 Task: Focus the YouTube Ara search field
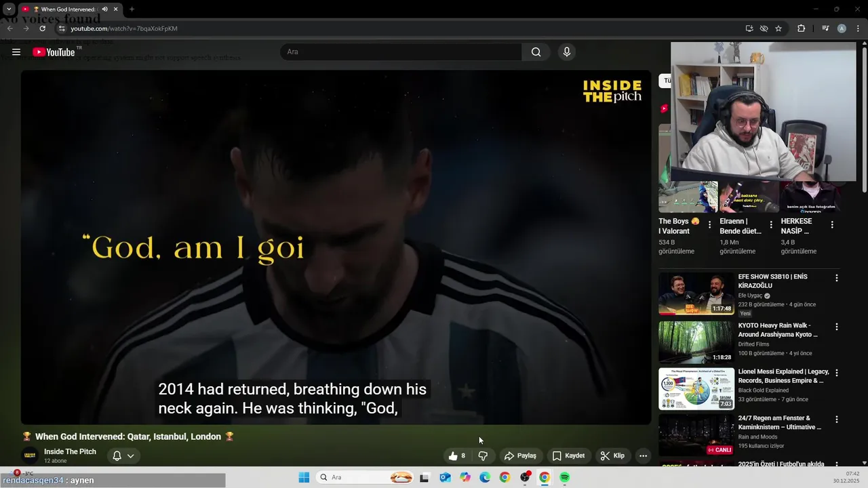[x=401, y=52]
